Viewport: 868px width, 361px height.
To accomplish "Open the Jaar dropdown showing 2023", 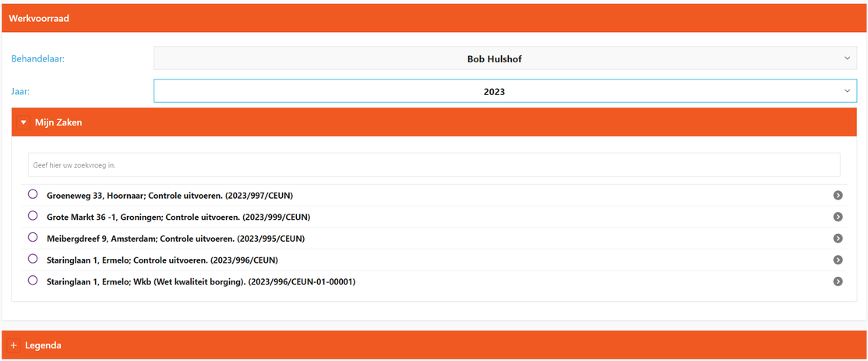I will click(x=505, y=91).
